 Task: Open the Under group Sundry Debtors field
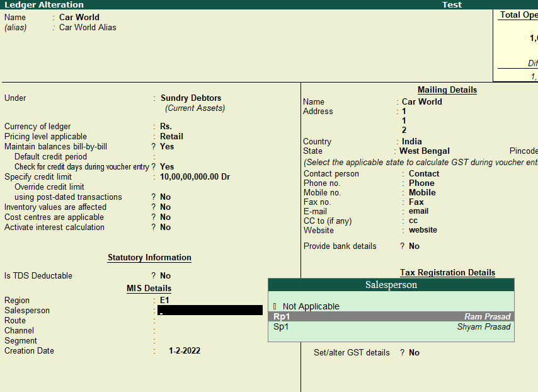click(191, 98)
